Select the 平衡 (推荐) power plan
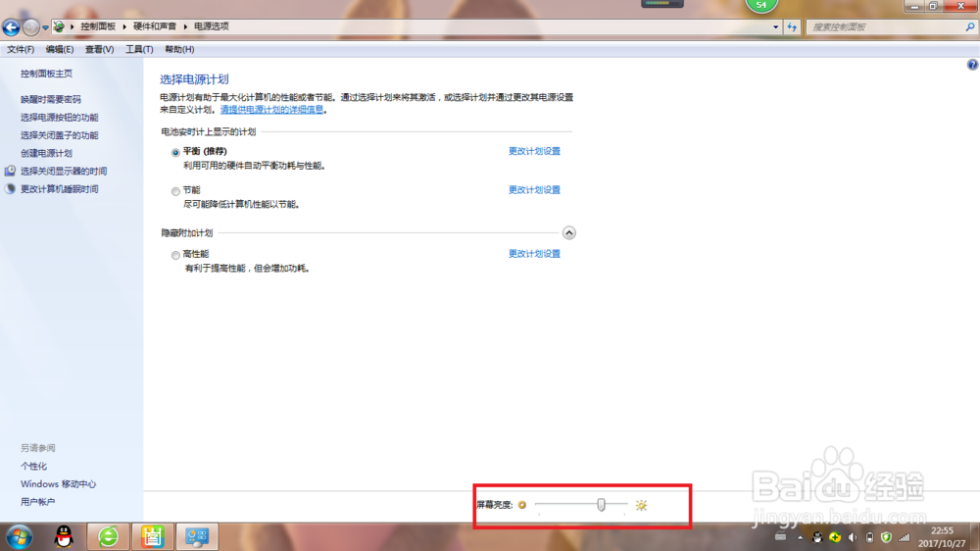The width and height of the screenshot is (980, 551). click(175, 152)
